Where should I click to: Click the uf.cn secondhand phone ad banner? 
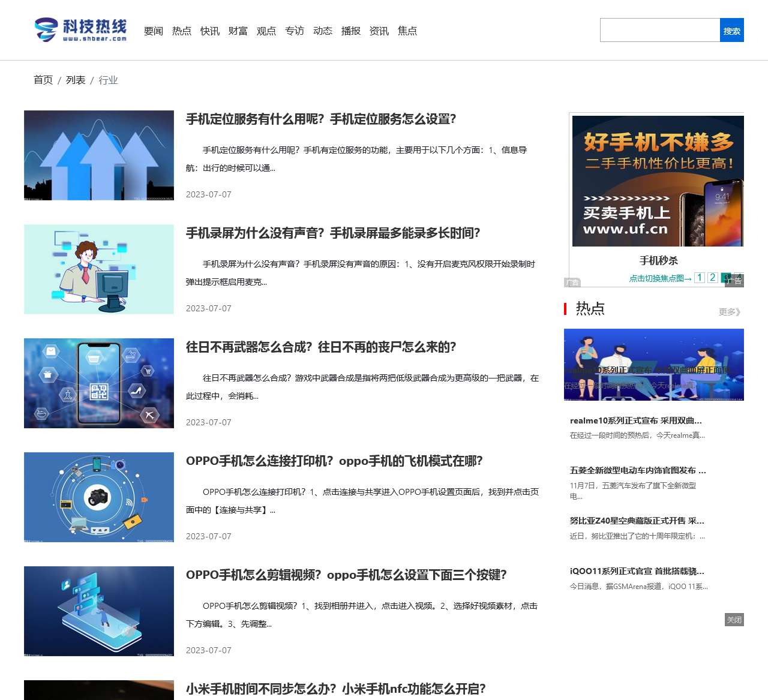[x=658, y=180]
